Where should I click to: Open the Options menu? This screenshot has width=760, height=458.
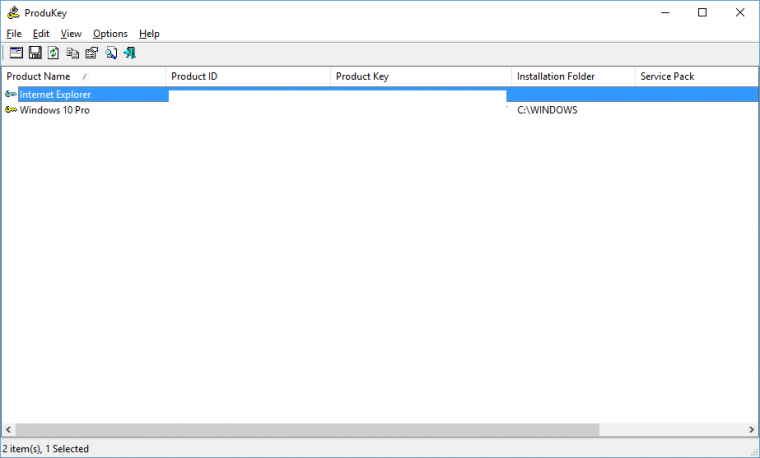(110, 33)
